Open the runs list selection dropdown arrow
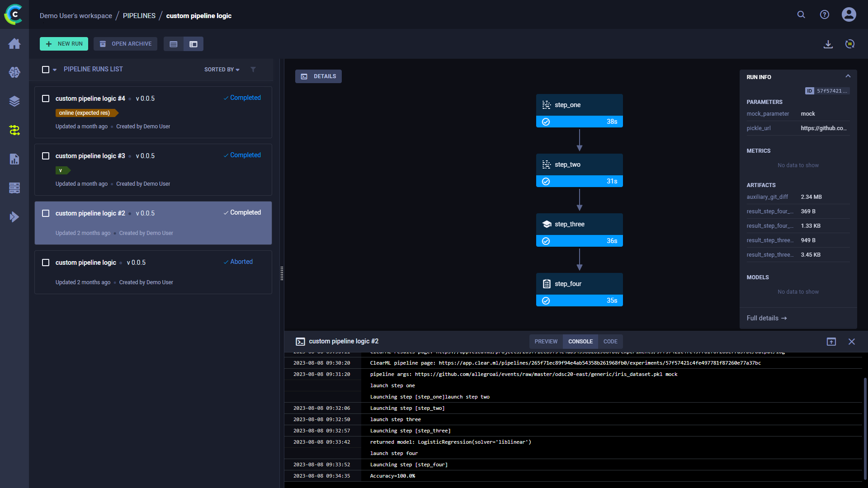868x488 pixels. coord(55,70)
